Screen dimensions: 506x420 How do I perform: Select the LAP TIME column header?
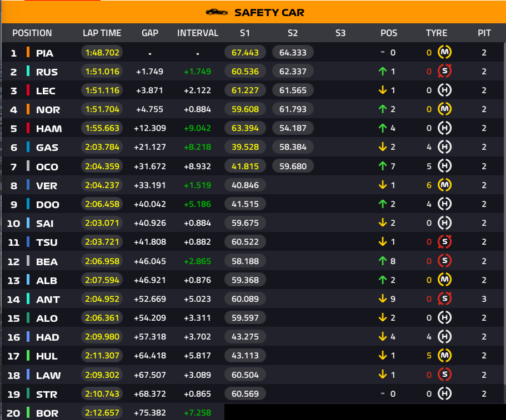tap(102, 33)
